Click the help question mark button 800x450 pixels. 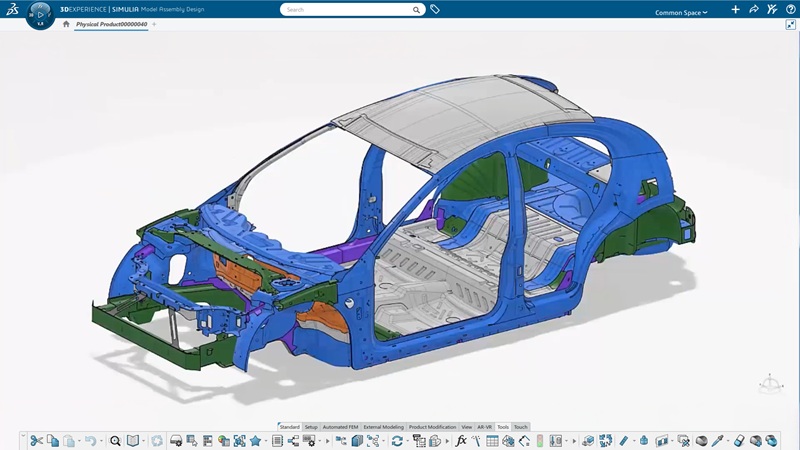pos(788,10)
